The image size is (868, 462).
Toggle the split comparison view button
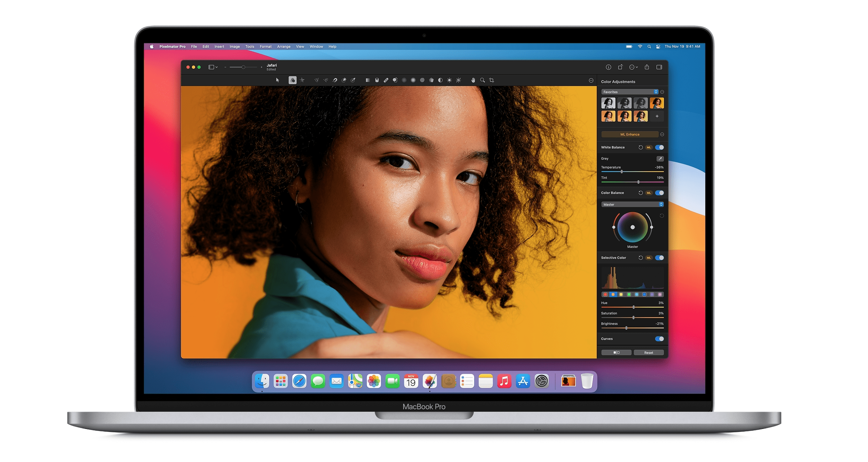[616, 352]
